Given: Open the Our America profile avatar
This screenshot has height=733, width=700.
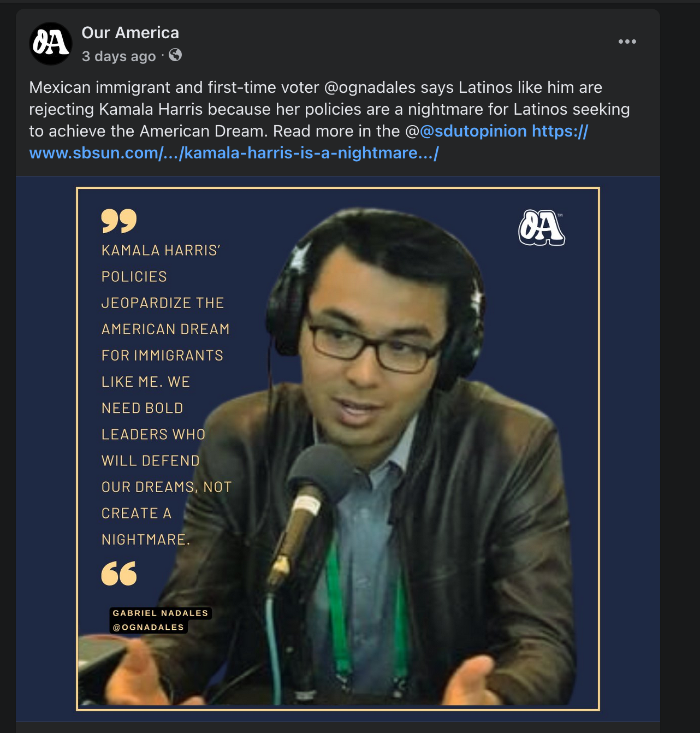Looking at the screenshot, I should [x=51, y=44].
